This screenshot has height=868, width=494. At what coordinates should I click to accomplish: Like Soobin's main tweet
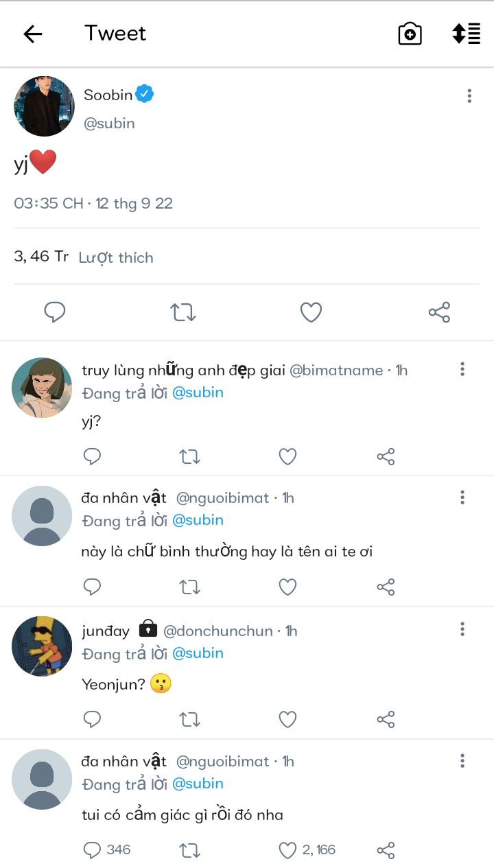[x=311, y=312]
